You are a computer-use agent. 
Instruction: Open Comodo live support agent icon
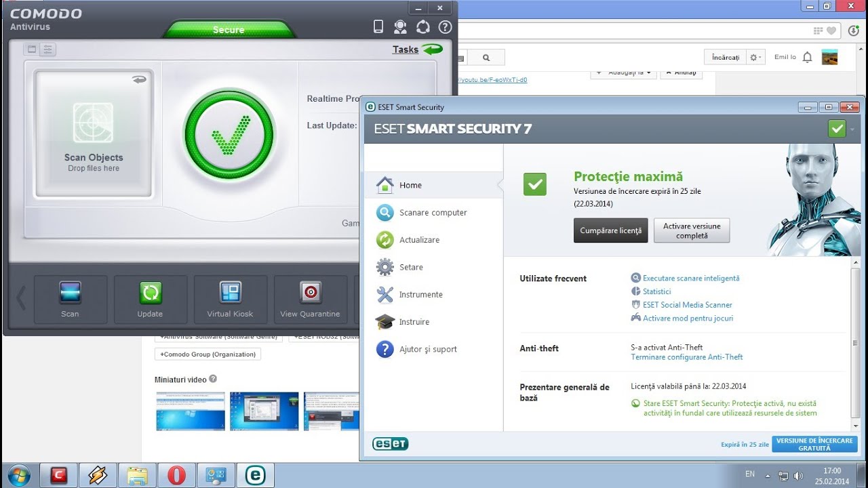400,27
